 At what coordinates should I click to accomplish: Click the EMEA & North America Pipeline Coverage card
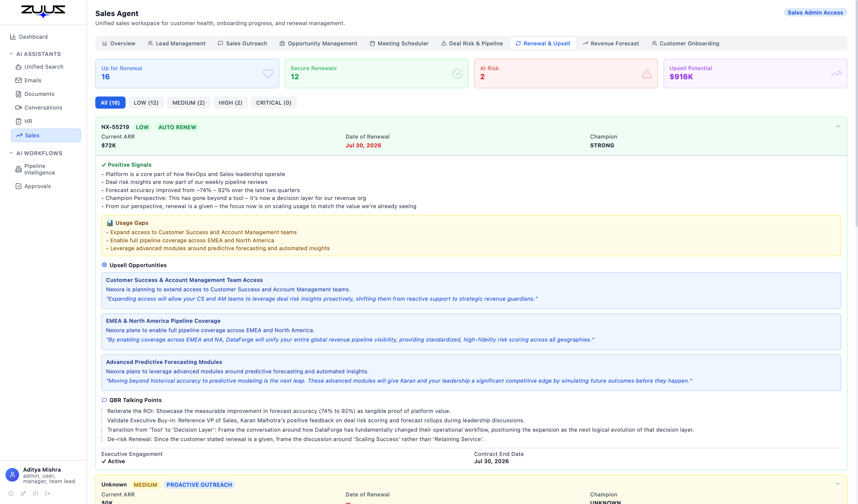(471, 331)
